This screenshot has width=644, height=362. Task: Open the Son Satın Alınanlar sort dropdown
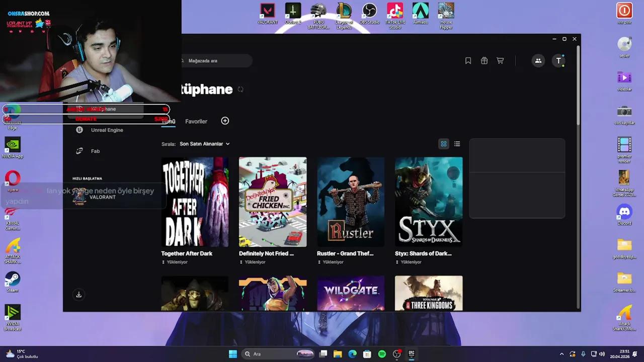click(x=204, y=144)
